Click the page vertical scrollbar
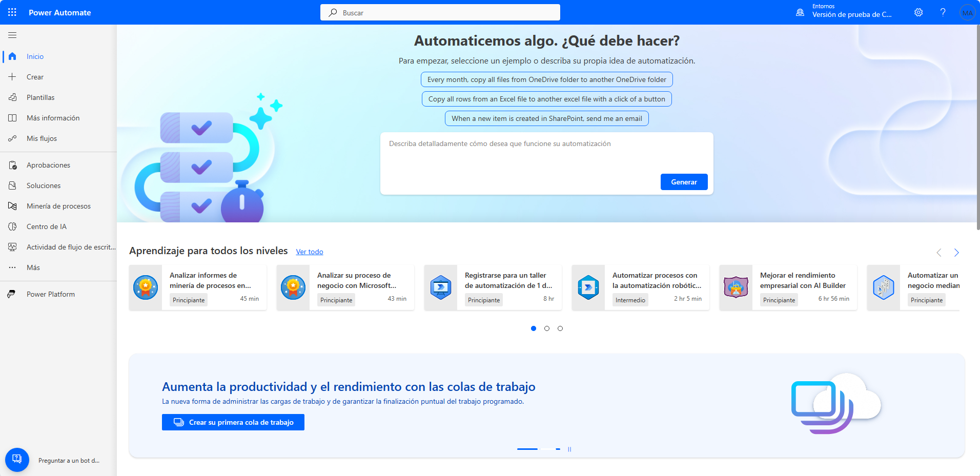This screenshot has width=980, height=476. point(978,128)
